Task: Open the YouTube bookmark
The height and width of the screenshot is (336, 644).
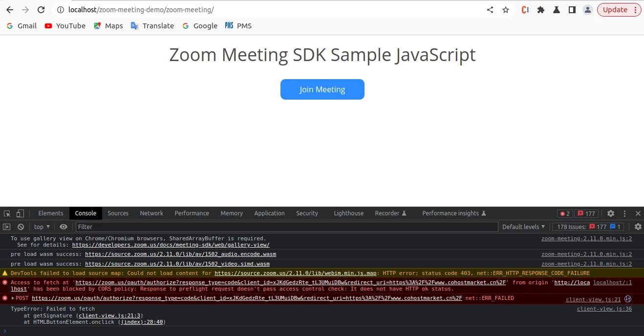Action: 65,26
